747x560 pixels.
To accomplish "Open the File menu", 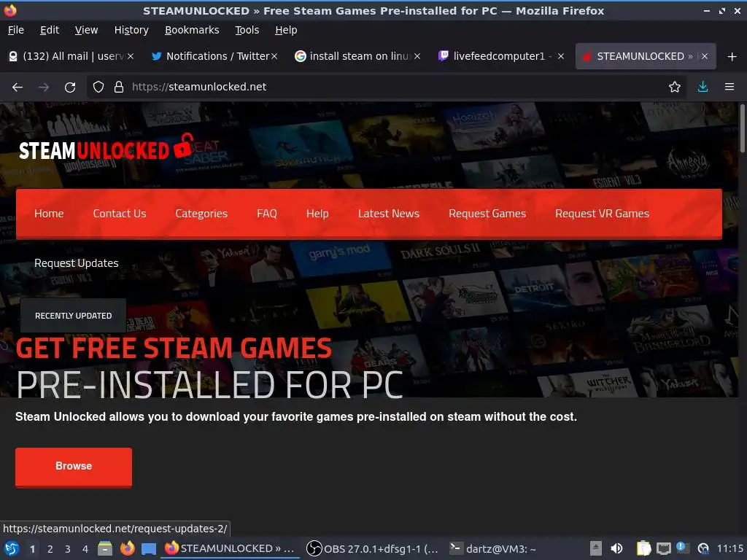I will [16, 30].
